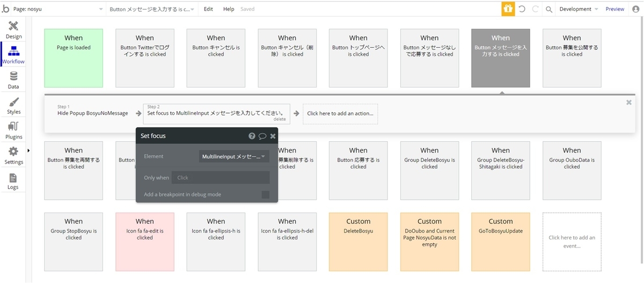
Task: Select the 募集削除する is clicked event
Action: [x=297, y=171]
